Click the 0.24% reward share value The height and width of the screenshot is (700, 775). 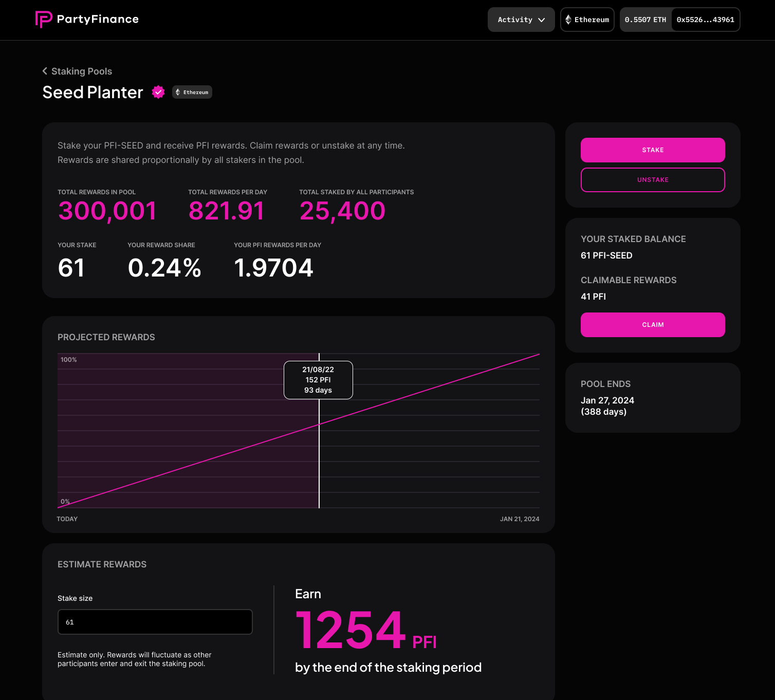164,268
